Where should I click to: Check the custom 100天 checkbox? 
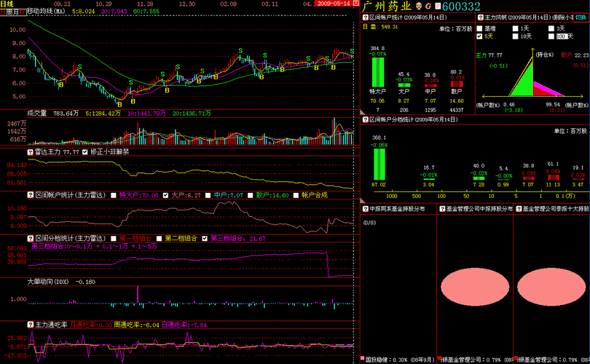(x=551, y=36)
